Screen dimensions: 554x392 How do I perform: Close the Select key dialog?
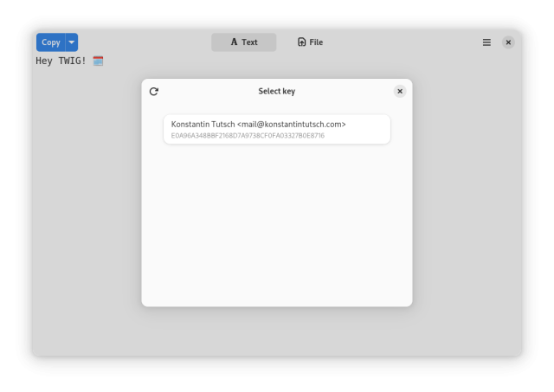click(x=400, y=91)
